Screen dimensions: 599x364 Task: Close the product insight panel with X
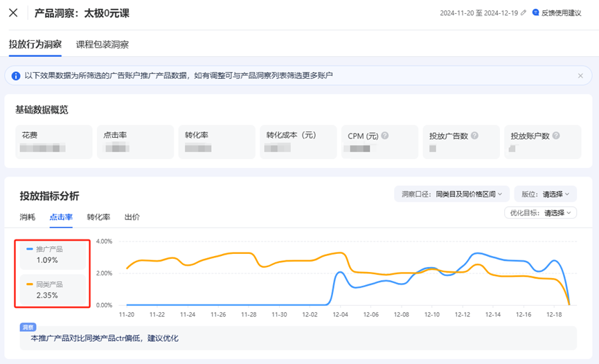pyautogui.click(x=13, y=13)
